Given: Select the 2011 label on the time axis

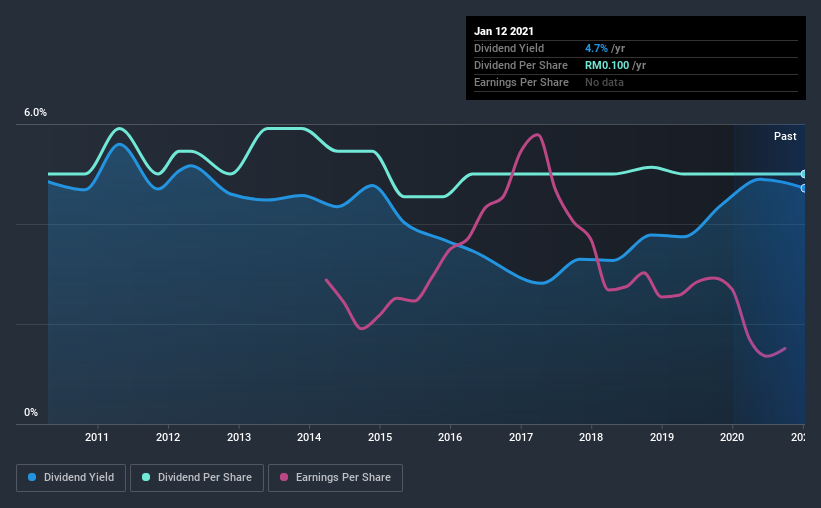Looking at the screenshot, I should [x=97, y=437].
